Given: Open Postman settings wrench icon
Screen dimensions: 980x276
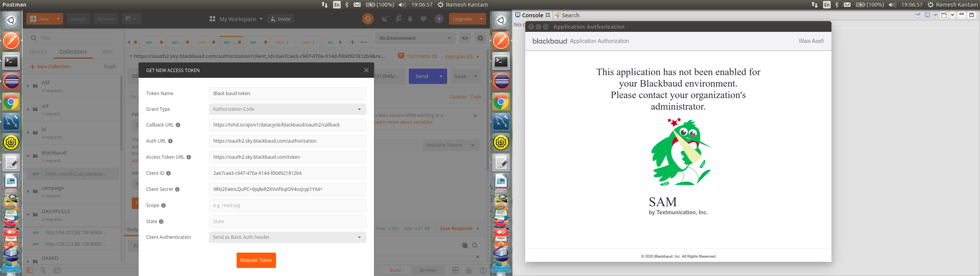Looking at the screenshot, I should click(x=399, y=19).
